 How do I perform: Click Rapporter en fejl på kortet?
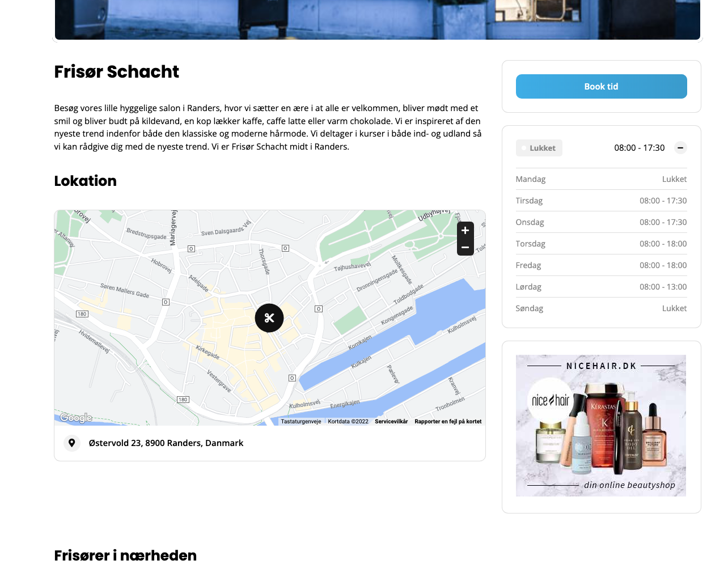tap(448, 422)
